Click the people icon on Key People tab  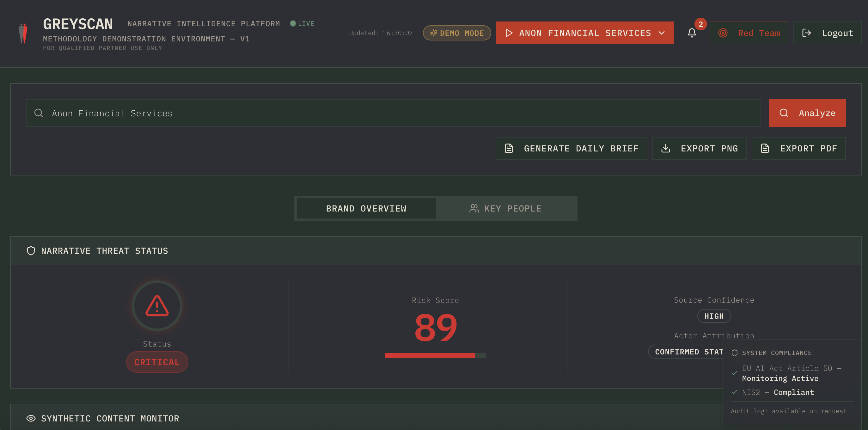pyautogui.click(x=474, y=209)
